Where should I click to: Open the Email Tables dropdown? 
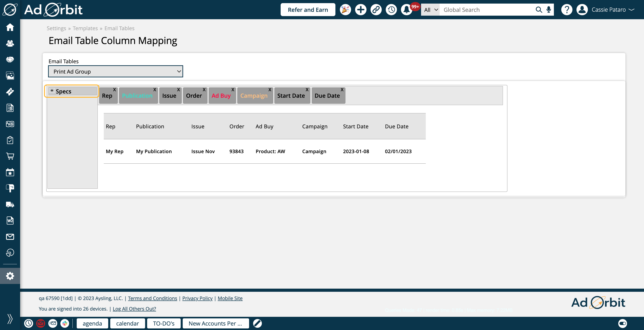pos(116,72)
